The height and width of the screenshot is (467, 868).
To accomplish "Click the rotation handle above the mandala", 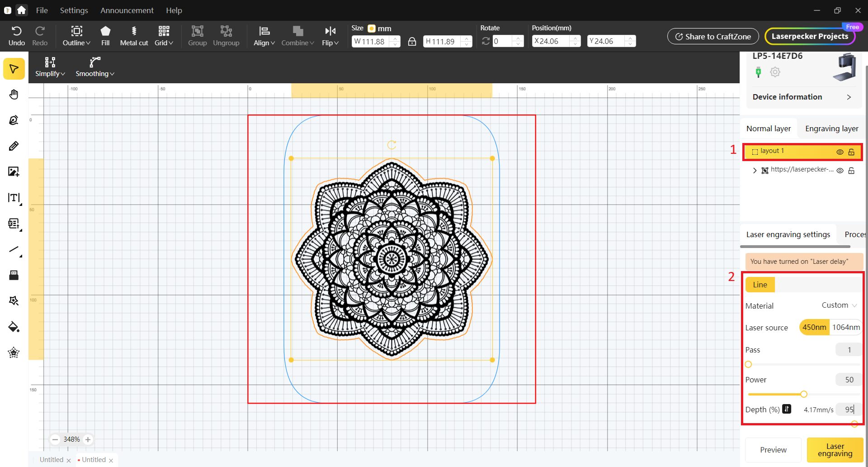I will coord(392,145).
